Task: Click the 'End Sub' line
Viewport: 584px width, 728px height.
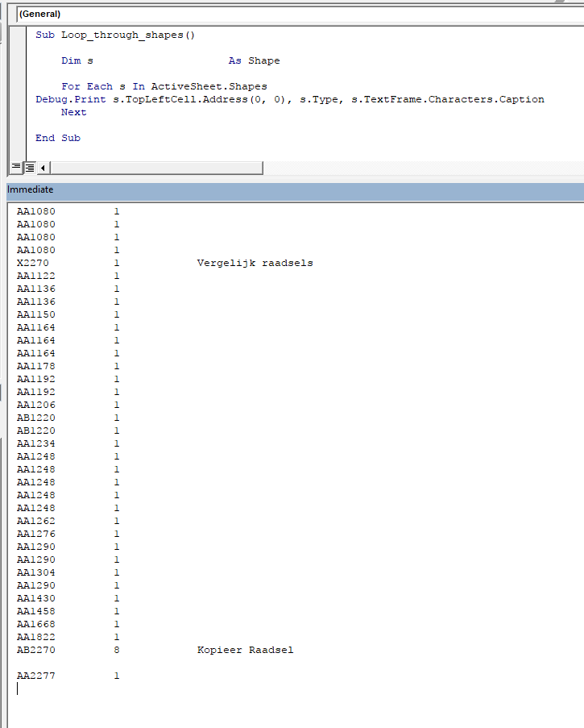Action: click(58, 138)
